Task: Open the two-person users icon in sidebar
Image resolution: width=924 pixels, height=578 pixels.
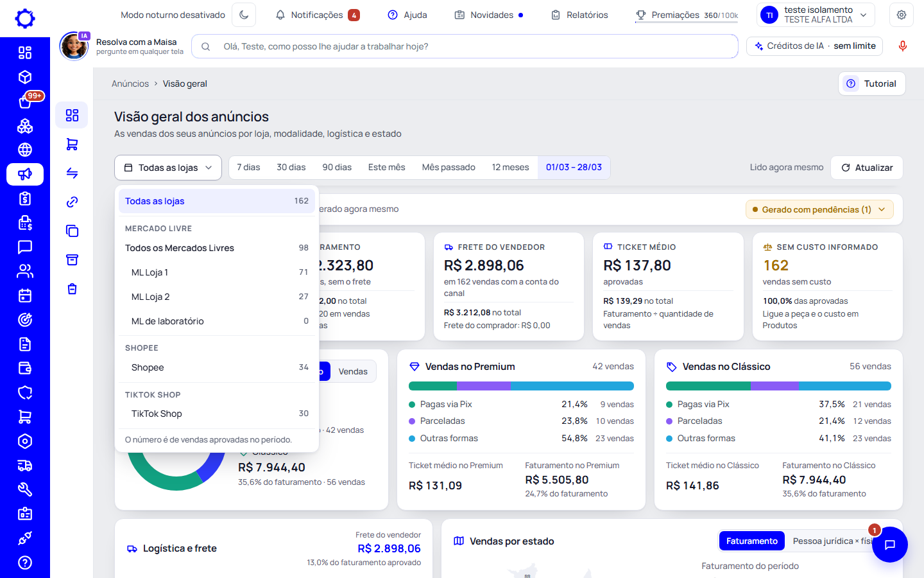Action: point(25,272)
